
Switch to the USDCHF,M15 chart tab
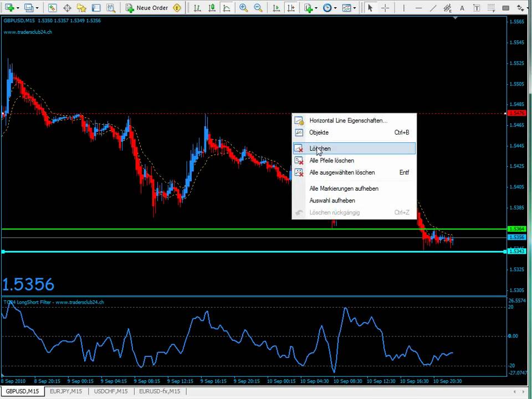tap(111, 391)
